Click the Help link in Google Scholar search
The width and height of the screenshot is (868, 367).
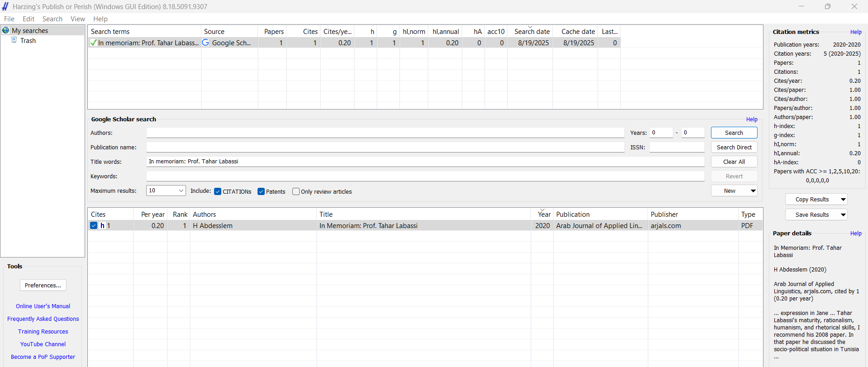[752, 119]
